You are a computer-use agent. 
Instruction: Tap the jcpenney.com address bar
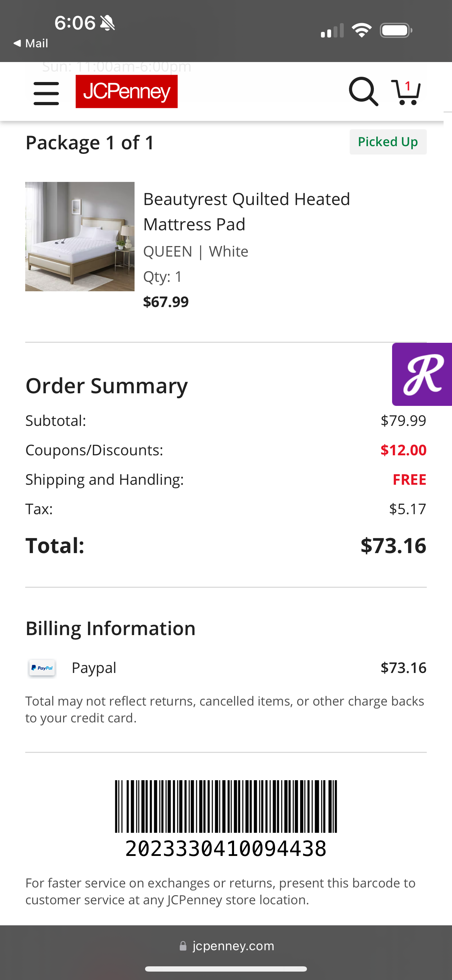click(226, 946)
